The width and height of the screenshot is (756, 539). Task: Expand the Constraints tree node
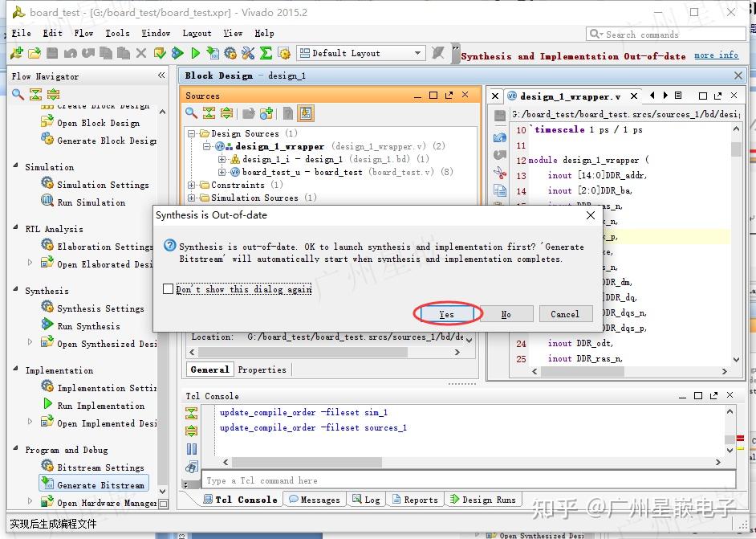(x=192, y=185)
